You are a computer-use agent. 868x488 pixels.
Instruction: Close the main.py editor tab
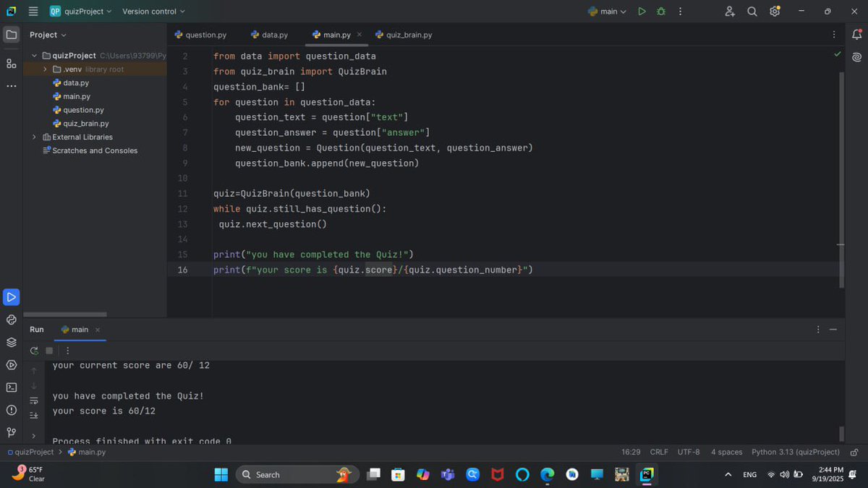click(x=359, y=35)
